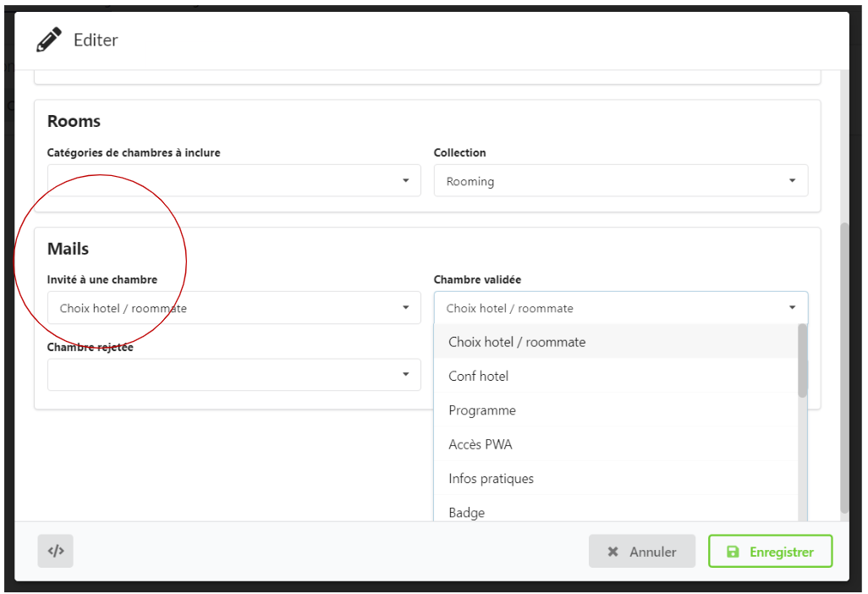Collapse Chambre validée list via its arrow
This screenshot has width=868, height=594.
click(x=792, y=308)
